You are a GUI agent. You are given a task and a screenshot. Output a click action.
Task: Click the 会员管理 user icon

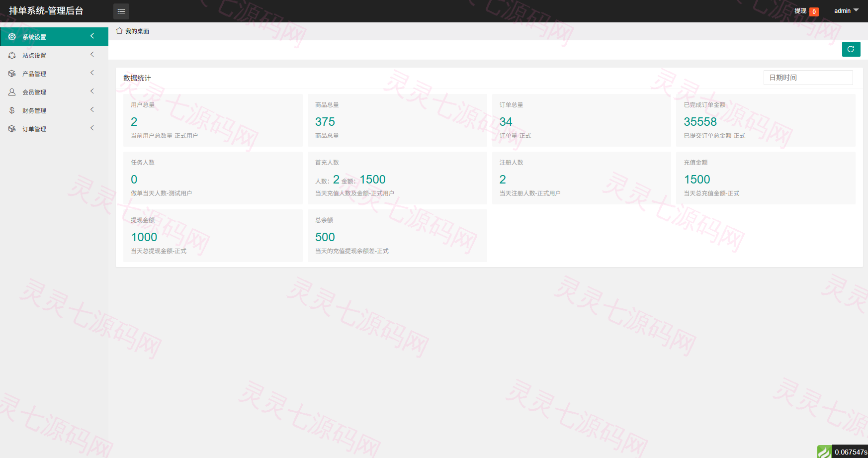(x=12, y=92)
